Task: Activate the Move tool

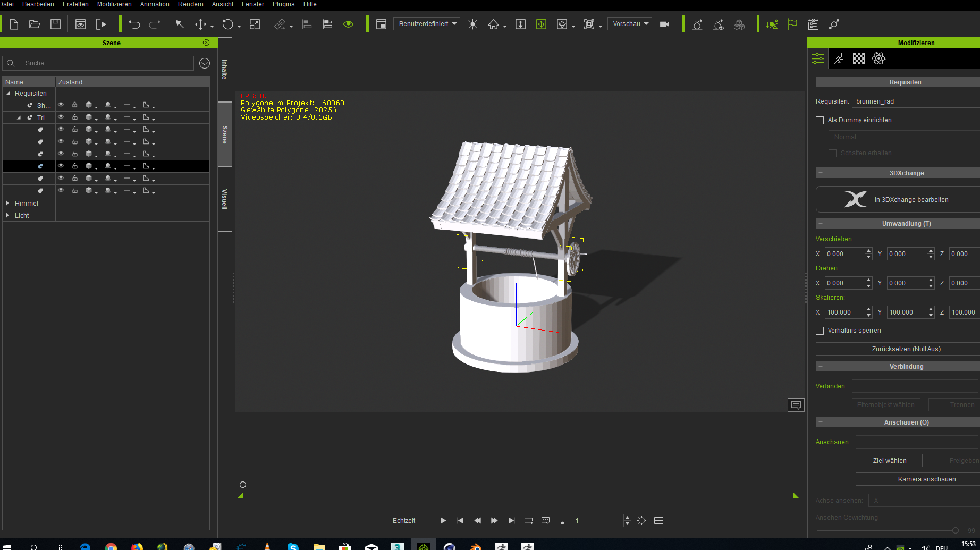Action: (200, 24)
